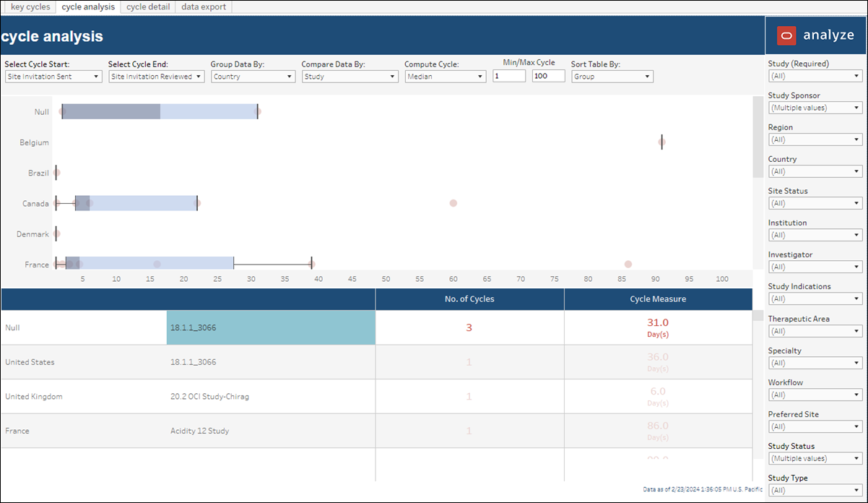Open the Study (Required) filter dropdown
The image size is (868, 503).
[815, 76]
